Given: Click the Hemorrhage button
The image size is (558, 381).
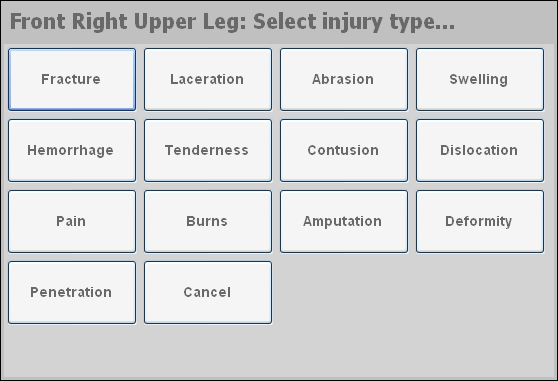Looking at the screenshot, I should coord(72,150).
